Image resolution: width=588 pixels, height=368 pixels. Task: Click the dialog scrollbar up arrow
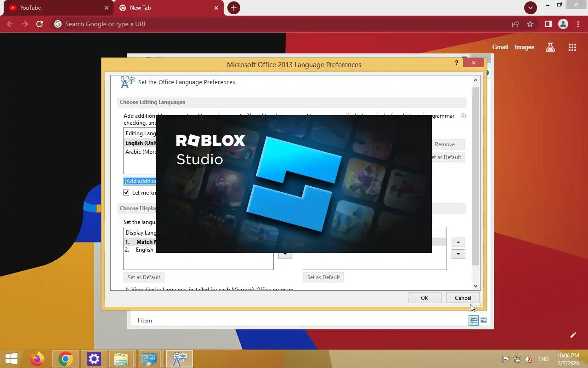(x=475, y=80)
